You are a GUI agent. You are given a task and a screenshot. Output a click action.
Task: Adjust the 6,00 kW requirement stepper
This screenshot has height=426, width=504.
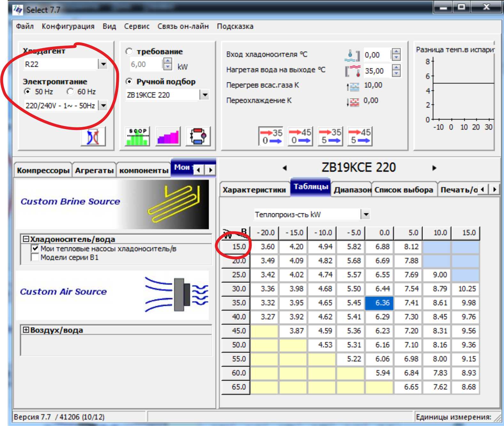(x=167, y=64)
